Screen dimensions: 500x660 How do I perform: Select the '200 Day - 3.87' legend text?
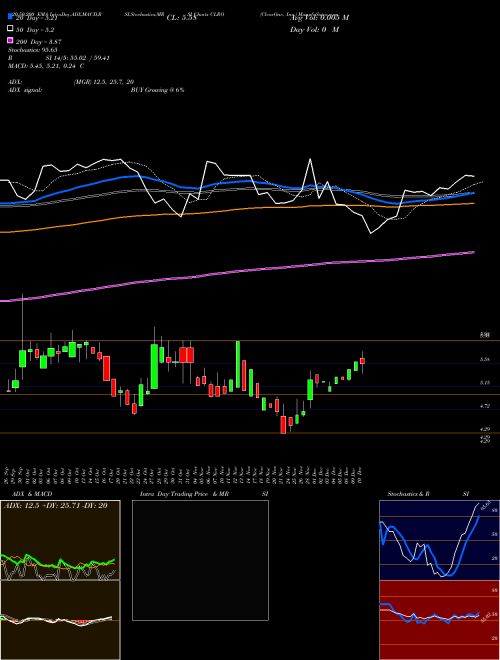(x=38, y=42)
